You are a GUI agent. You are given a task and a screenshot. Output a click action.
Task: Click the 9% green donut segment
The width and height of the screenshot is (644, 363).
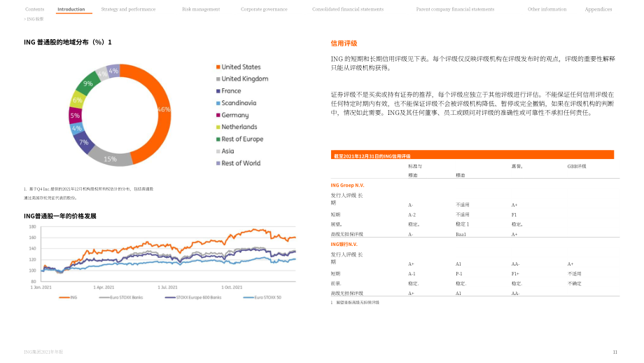pos(88,83)
